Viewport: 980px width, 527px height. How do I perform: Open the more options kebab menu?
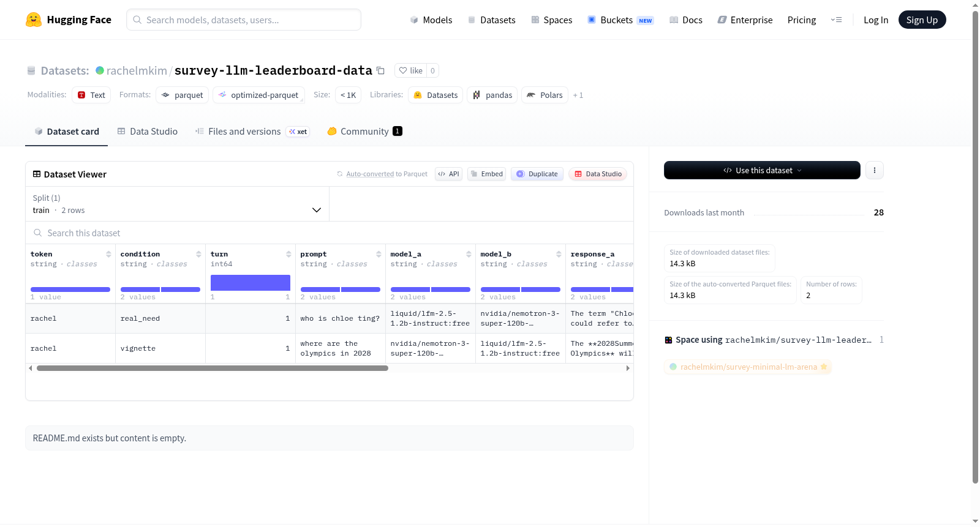875,170
